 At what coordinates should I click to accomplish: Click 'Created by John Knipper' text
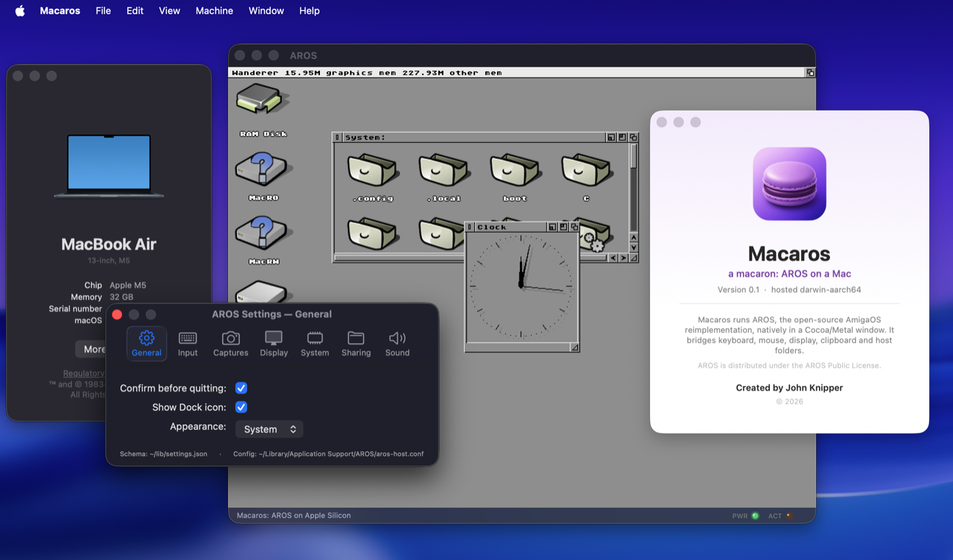790,388
